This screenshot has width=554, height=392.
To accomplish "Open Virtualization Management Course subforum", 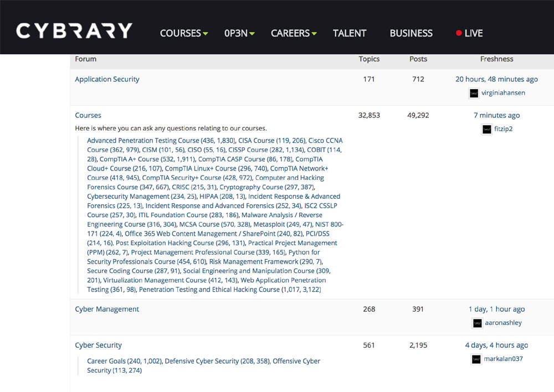I will click(170, 280).
